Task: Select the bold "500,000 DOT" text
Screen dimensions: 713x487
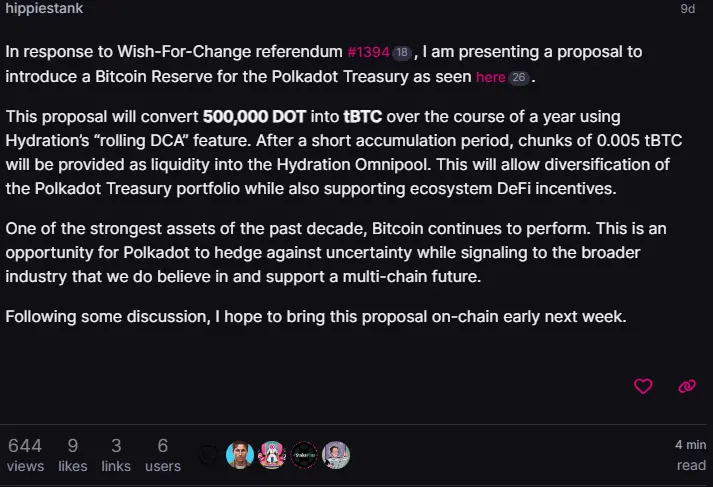Action: pyautogui.click(x=254, y=117)
